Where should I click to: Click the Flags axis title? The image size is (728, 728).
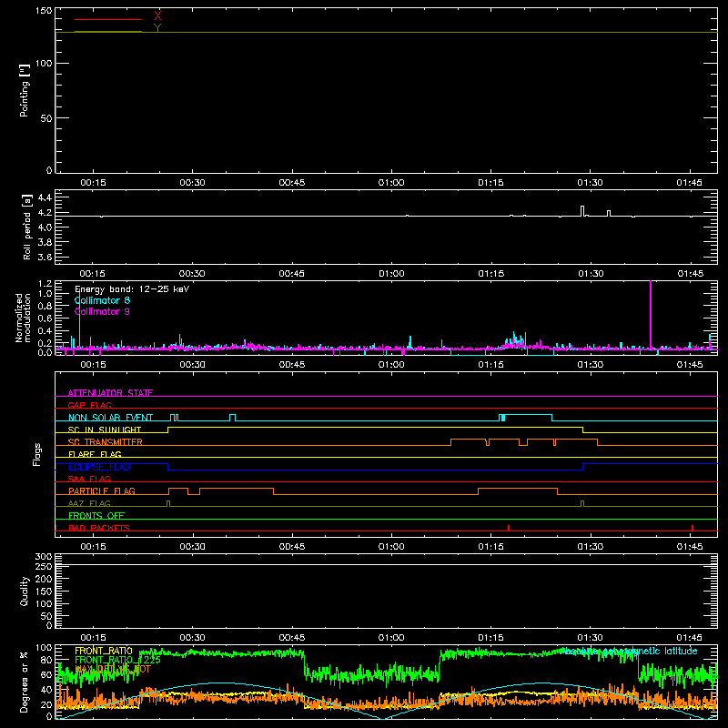pyautogui.click(x=36, y=454)
